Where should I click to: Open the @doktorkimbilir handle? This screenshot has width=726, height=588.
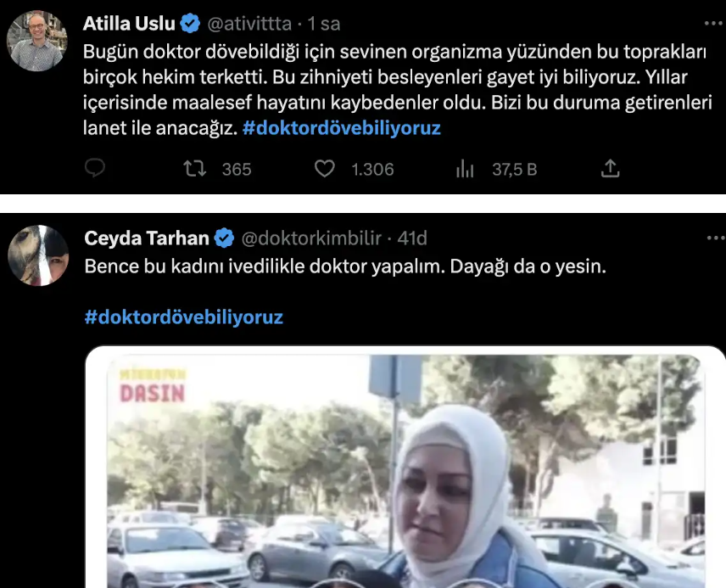pos(311,238)
